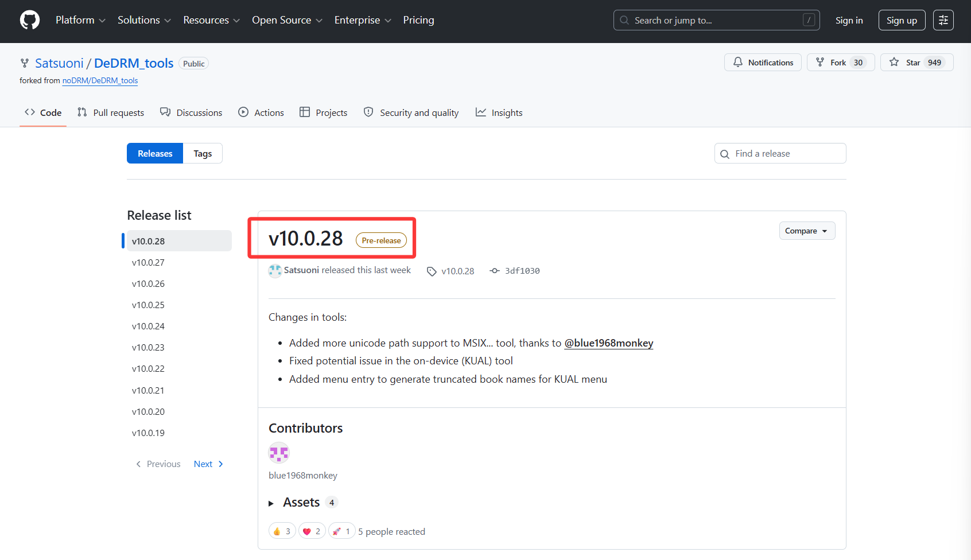
Task: Focus the Search or jump to field
Action: [716, 20]
